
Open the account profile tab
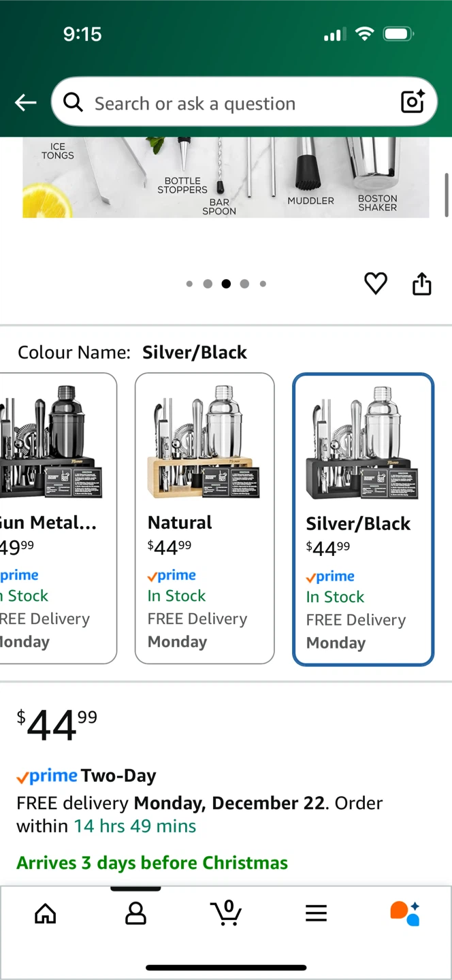(135, 913)
